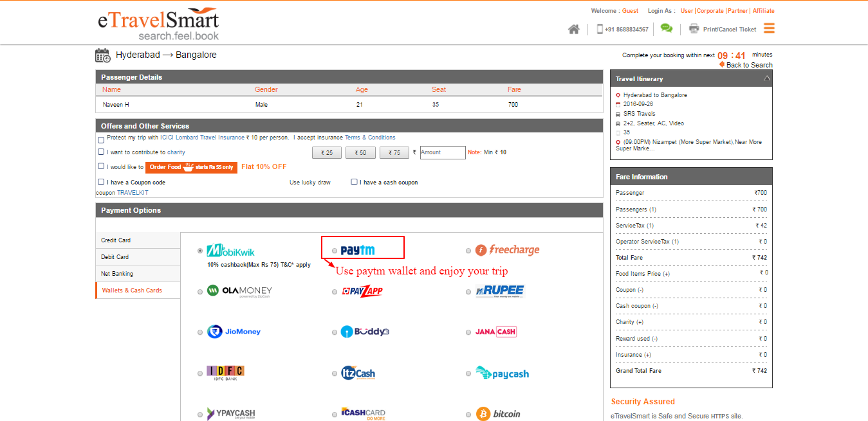Select JioMoney radio button
Viewport: 868px width, 421px height.
point(201,333)
